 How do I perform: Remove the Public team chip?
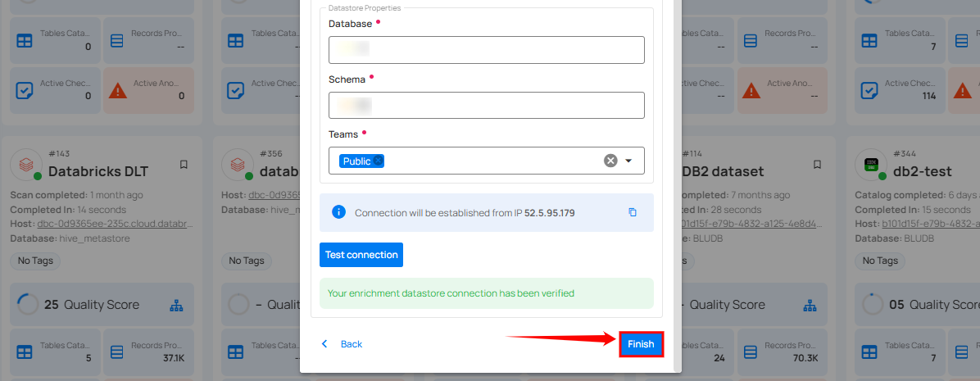[x=379, y=161]
